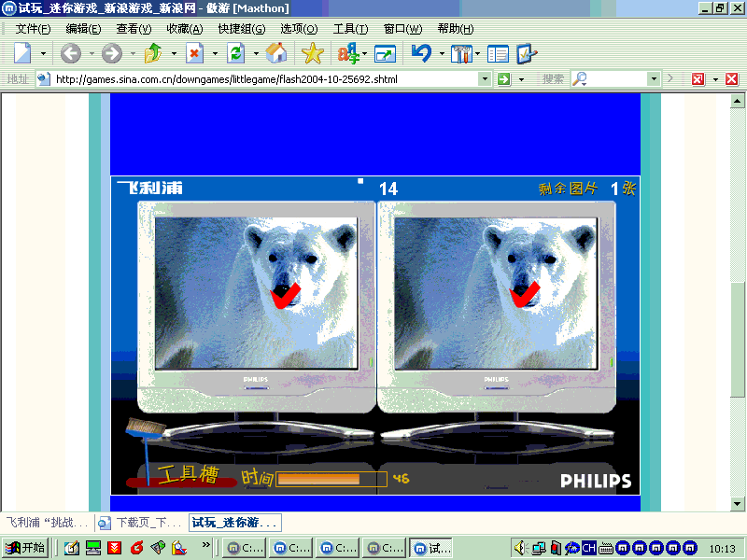Image resolution: width=747 pixels, height=560 pixels.
Task: Click the scrollbar up arrow
Action: click(738, 101)
